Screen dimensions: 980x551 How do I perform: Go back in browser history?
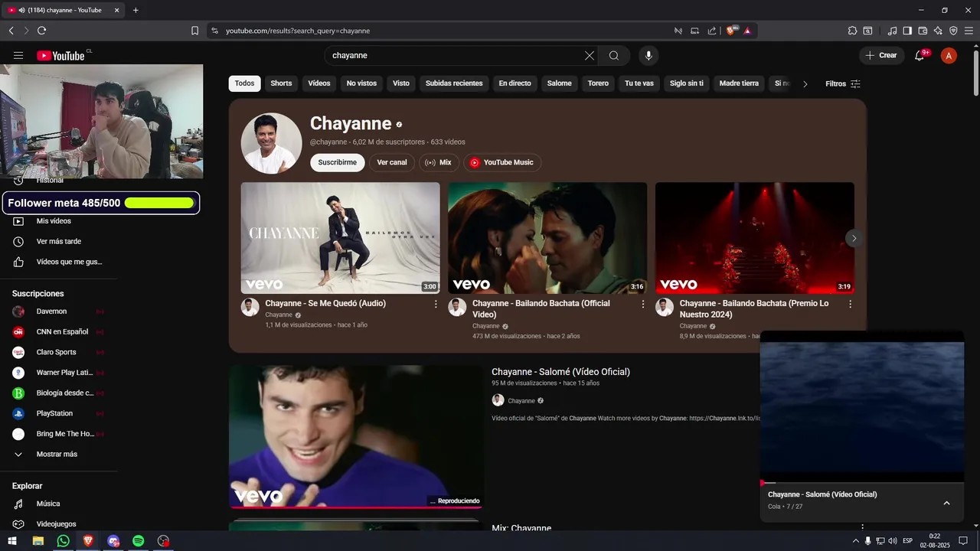(11, 31)
